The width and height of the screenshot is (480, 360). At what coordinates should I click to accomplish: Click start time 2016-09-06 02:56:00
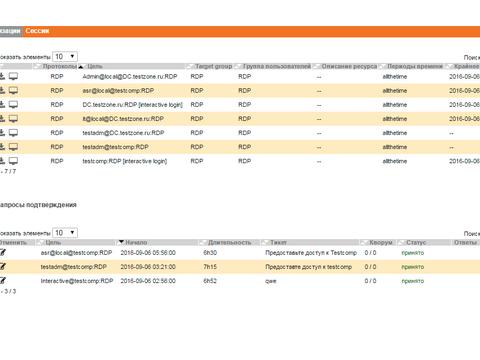pyautogui.click(x=148, y=281)
